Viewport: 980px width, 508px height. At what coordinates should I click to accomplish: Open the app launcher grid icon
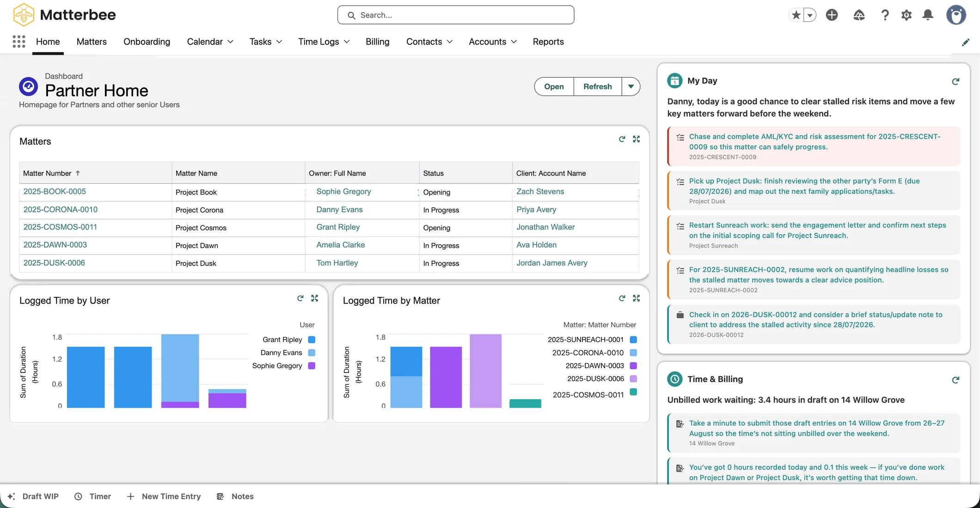tap(19, 42)
